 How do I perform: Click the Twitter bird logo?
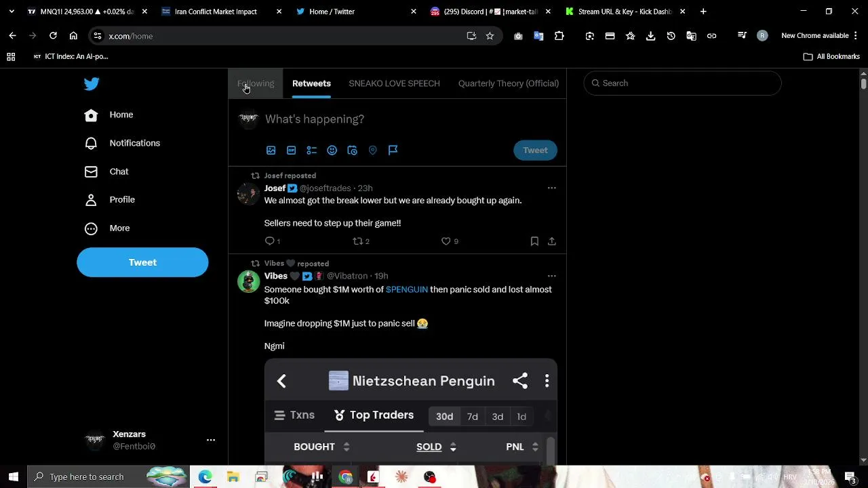click(92, 84)
